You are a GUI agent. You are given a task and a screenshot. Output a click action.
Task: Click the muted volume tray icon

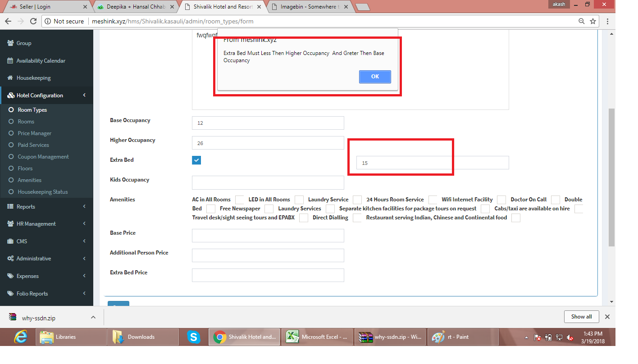(x=570, y=337)
